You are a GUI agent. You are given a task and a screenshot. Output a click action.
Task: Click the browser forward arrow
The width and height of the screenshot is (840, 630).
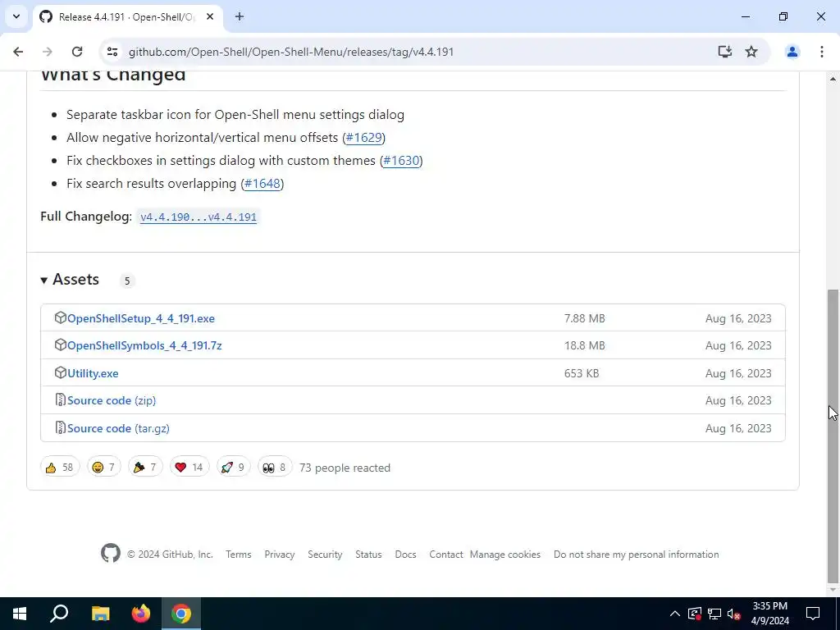point(47,52)
